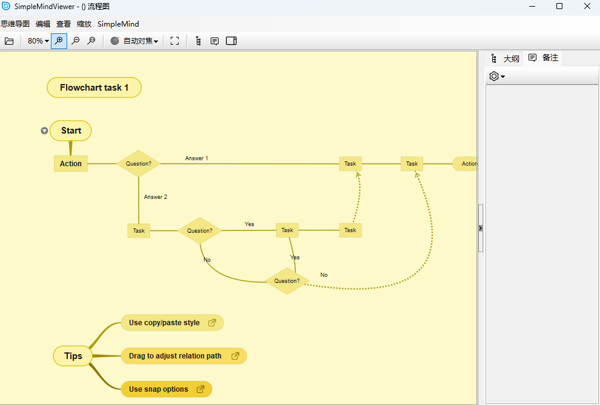Click the outline tree icon in toolbar

point(198,41)
